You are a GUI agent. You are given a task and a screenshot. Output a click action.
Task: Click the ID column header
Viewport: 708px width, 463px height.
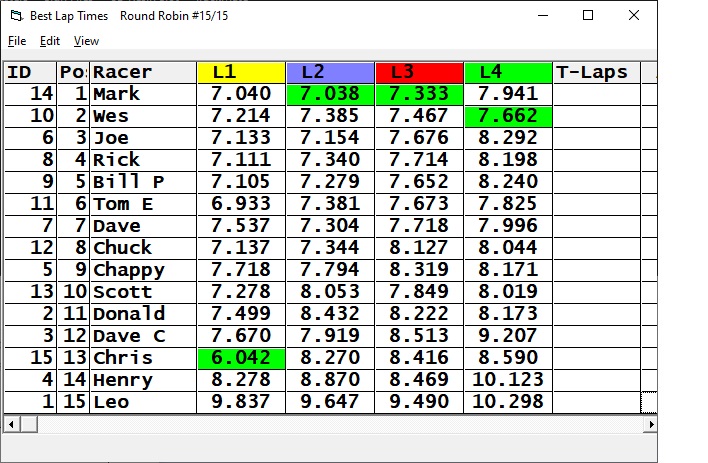pos(29,72)
